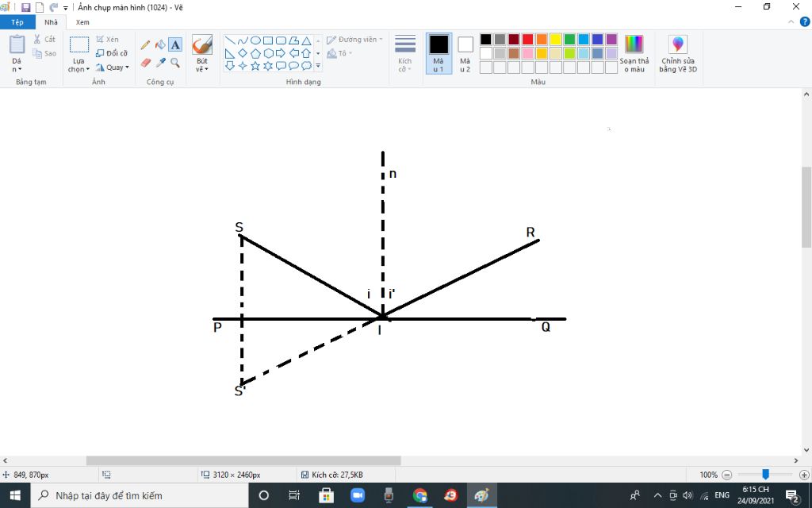
Task: Open Microsoft Store from the taskbar
Action: (326, 495)
